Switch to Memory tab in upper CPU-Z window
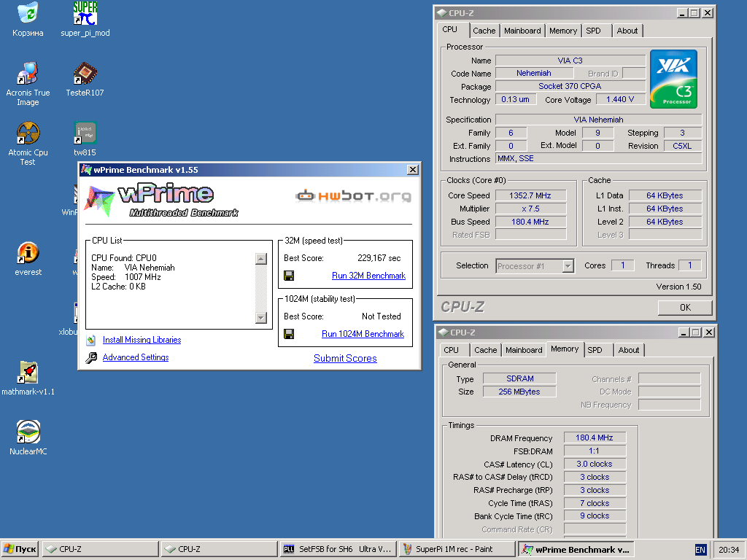This screenshot has height=560, width=747. pos(562,31)
